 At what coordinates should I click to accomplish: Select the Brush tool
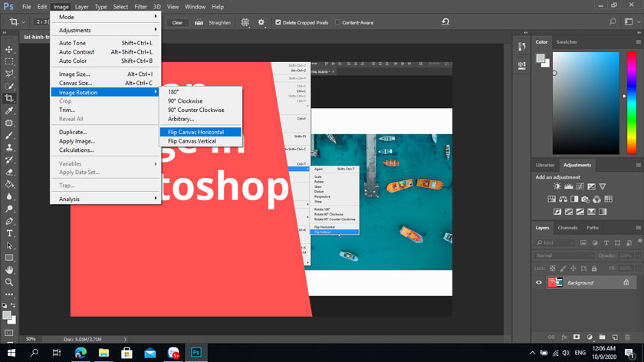(x=9, y=135)
